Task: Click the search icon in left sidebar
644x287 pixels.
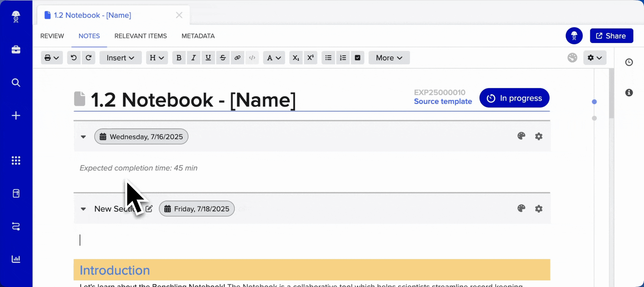Action: [x=16, y=83]
